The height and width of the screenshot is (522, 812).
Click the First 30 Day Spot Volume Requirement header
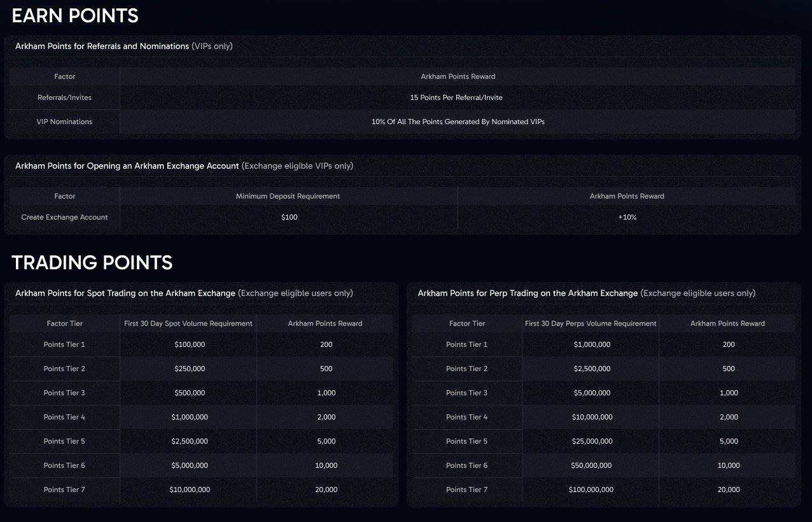pos(188,323)
